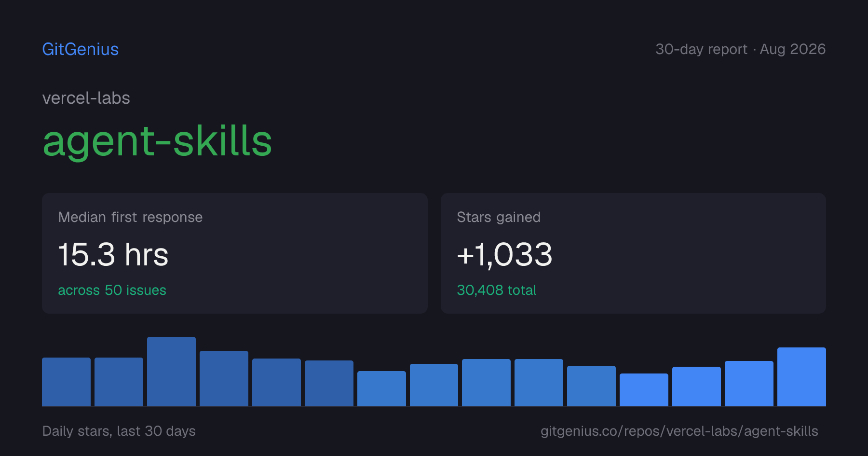Click the '30-day report · Aug 2026' label
The width and height of the screenshot is (868, 456).
[x=740, y=49]
